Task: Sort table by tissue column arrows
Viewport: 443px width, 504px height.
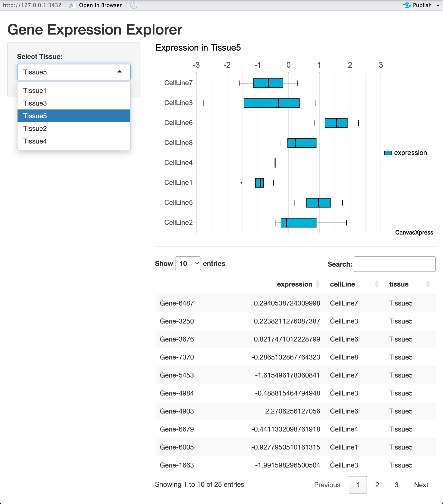Action: click(428, 284)
